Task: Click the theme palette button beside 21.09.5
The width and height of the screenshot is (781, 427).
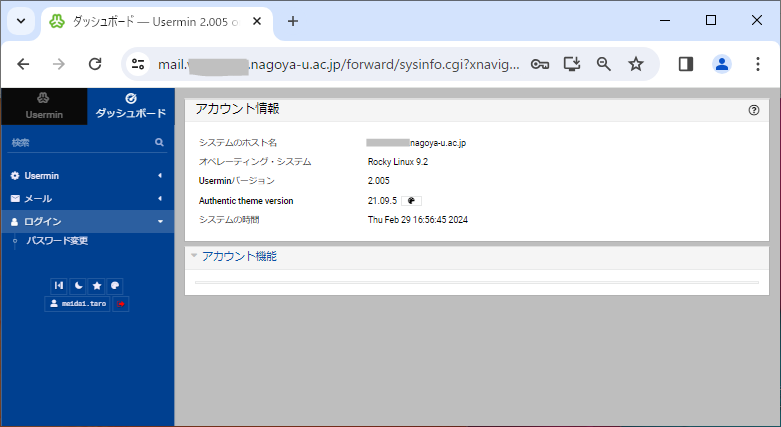Action: click(411, 201)
